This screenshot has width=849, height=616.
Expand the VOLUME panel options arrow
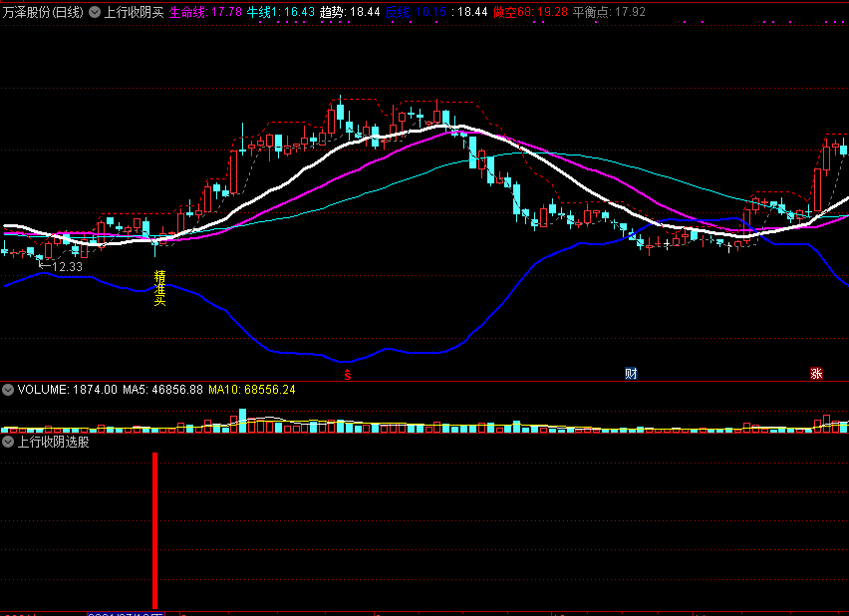[8, 390]
